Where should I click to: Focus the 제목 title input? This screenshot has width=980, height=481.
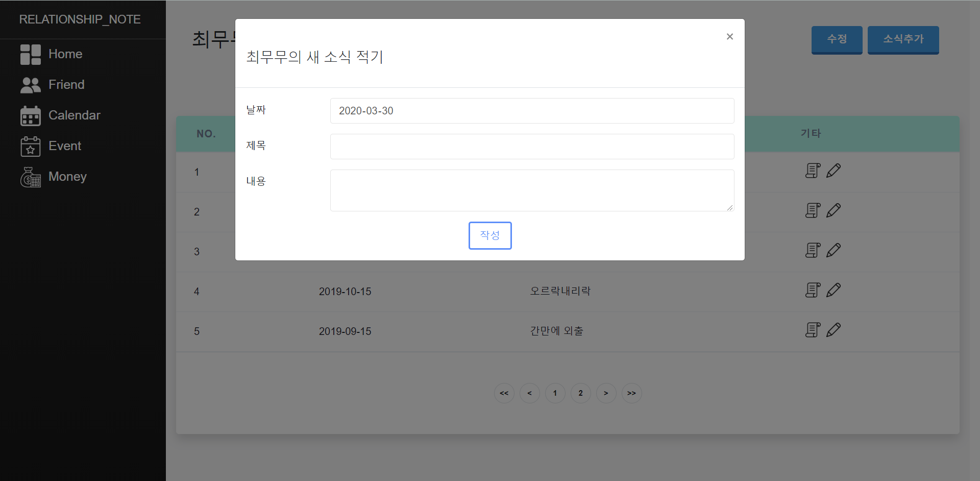coord(532,147)
